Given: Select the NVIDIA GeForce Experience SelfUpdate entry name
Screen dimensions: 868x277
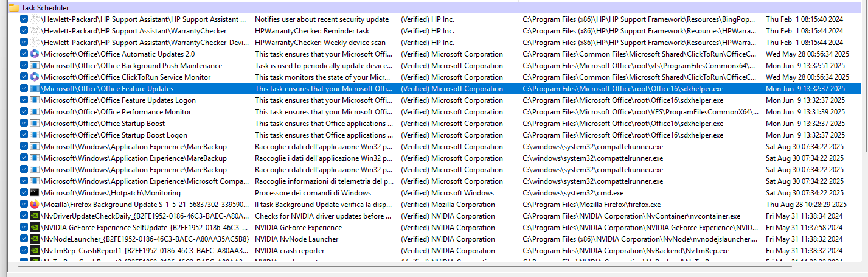Looking at the screenshot, I should point(145,228).
